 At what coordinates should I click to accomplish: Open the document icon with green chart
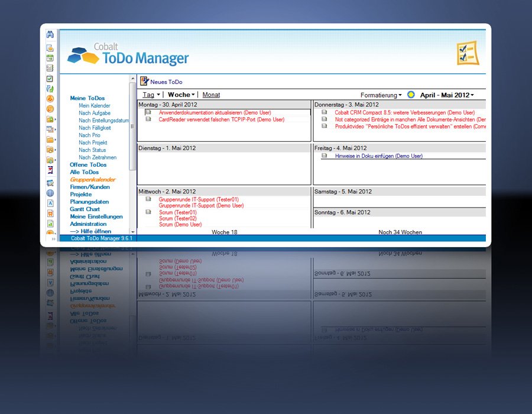tap(50, 224)
